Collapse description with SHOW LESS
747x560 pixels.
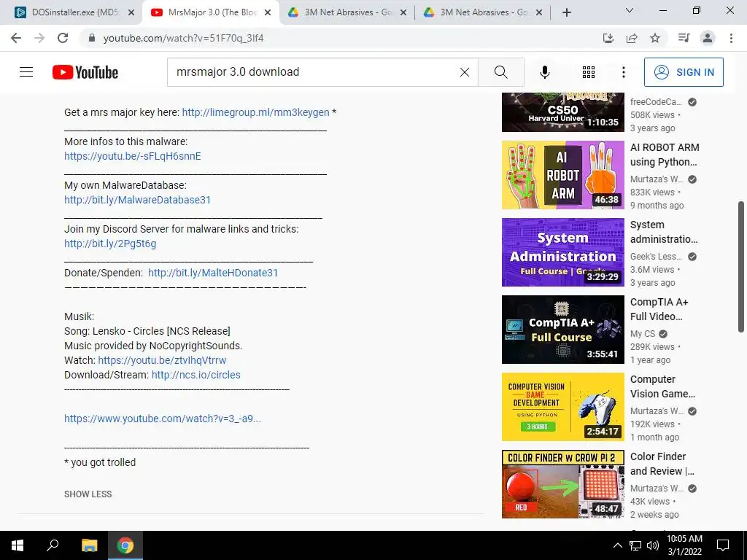point(88,494)
